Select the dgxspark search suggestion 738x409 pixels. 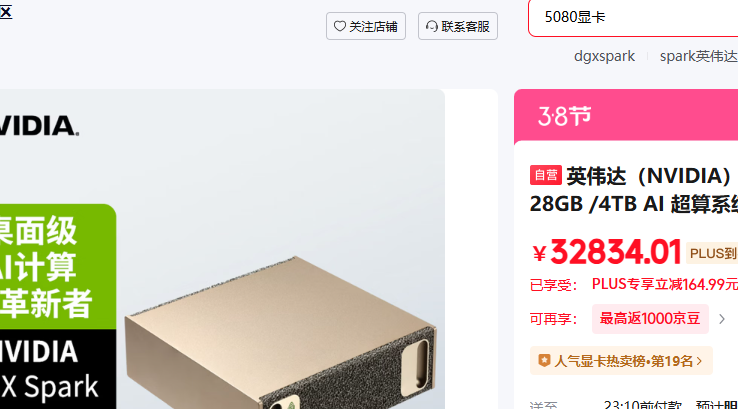point(604,56)
